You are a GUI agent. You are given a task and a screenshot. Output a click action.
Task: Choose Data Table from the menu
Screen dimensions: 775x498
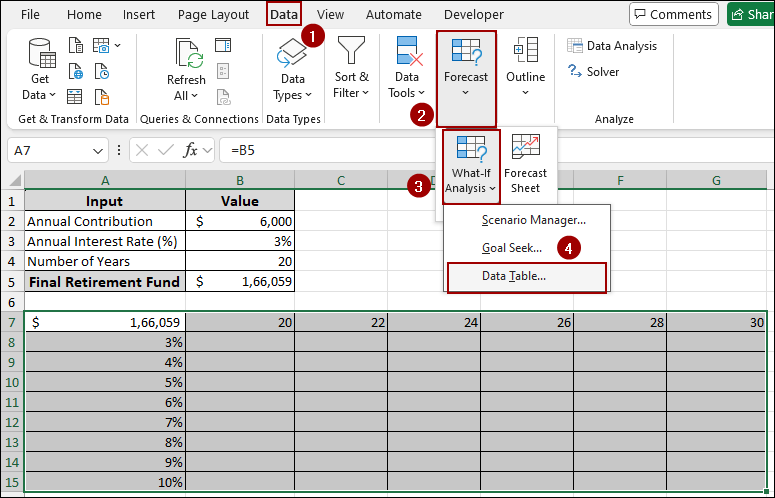(514, 276)
